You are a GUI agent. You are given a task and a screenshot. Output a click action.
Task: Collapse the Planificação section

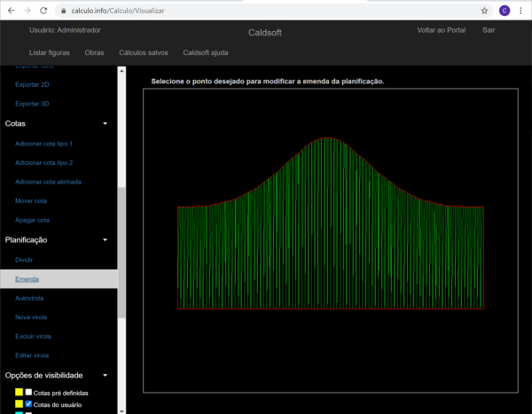pyautogui.click(x=105, y=239)
